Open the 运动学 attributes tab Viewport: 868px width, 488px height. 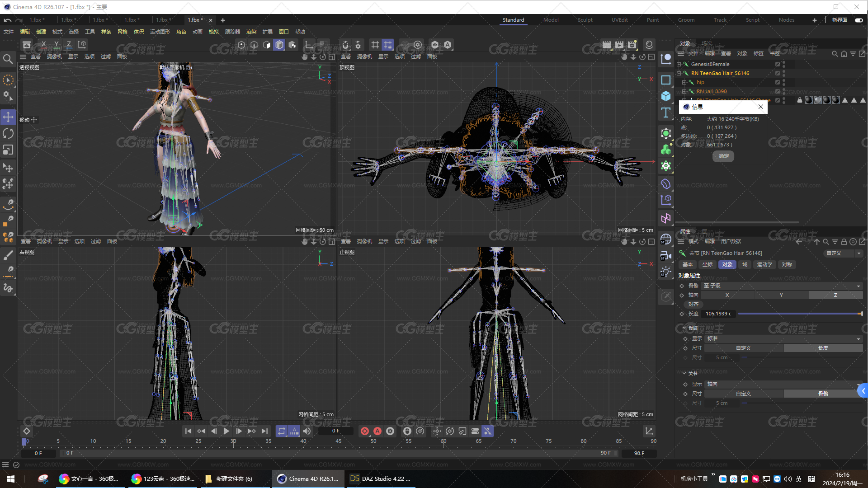(x=764, y=265)
